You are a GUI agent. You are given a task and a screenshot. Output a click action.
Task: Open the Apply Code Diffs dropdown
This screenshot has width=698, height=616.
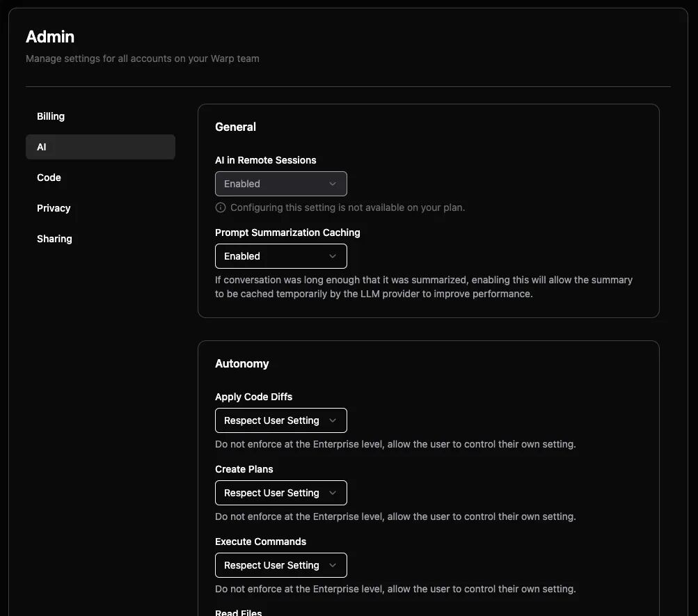click(281, 420)
